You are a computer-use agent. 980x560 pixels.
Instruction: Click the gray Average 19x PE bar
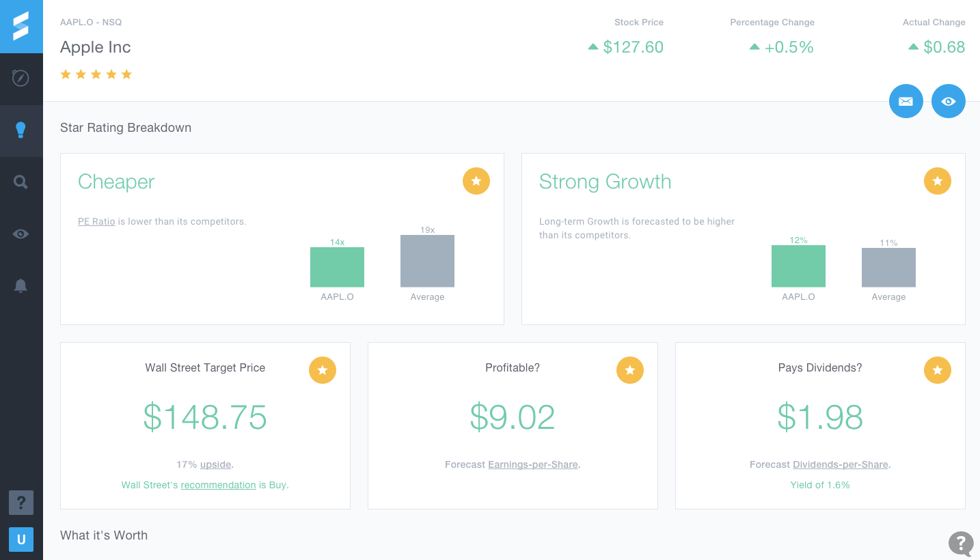point(427,261)
